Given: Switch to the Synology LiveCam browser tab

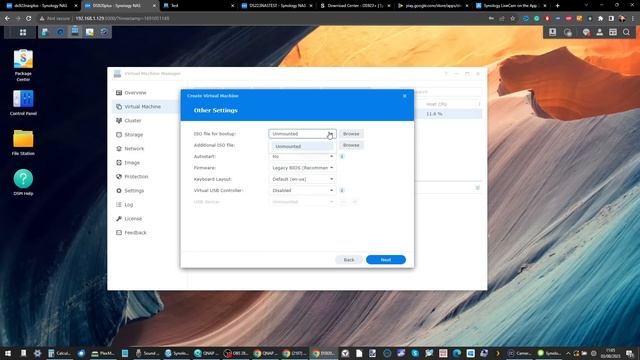Looking at the screenshot, I should 510,6.
